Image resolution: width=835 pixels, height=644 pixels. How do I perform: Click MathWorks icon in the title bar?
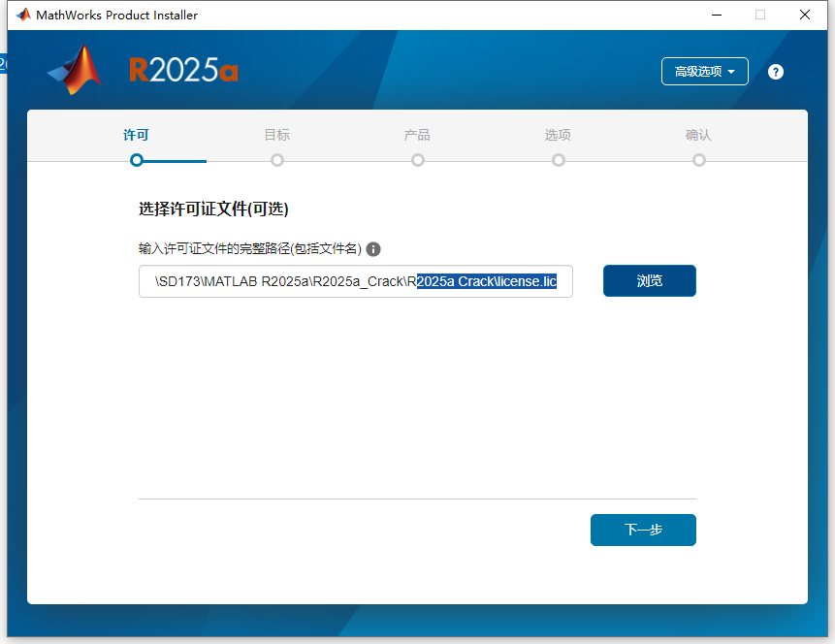point(23,15)
